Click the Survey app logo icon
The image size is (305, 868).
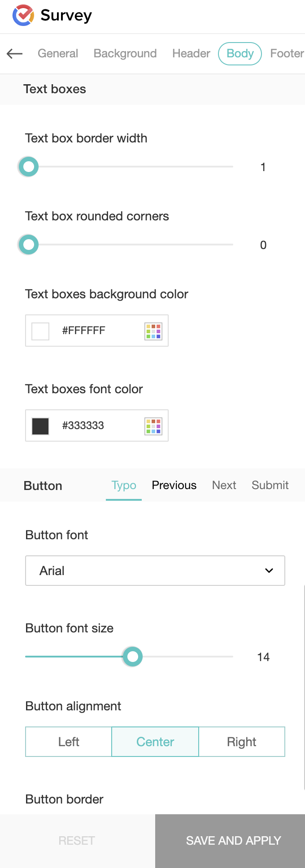[23, 16]
